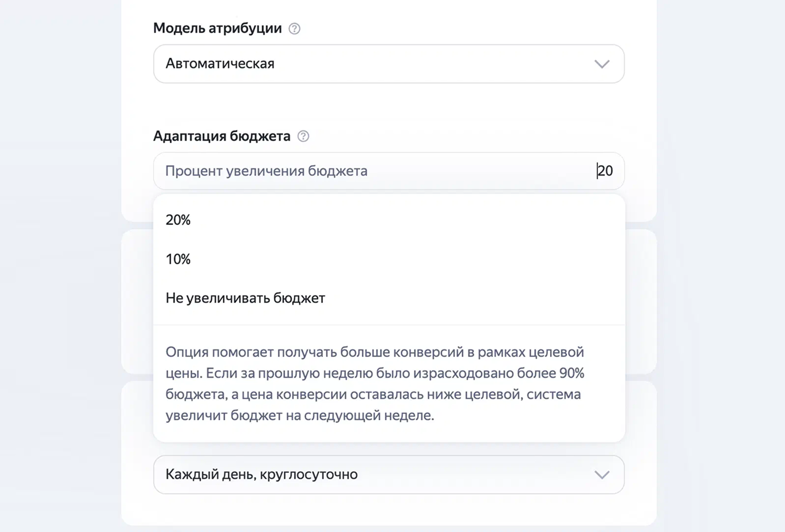
Task: Click the last list item about not increasing budget
Action: (x=389, y=298)
